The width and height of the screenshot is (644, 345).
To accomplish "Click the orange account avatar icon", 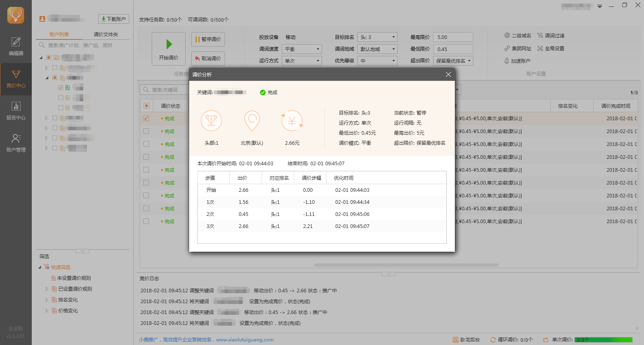I will [42, 18].
